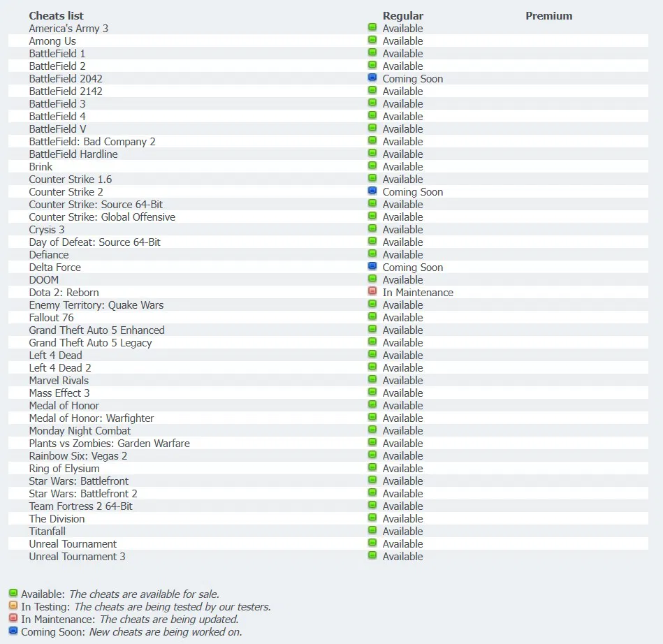Click the green status icon for The Division

[372, 518]
